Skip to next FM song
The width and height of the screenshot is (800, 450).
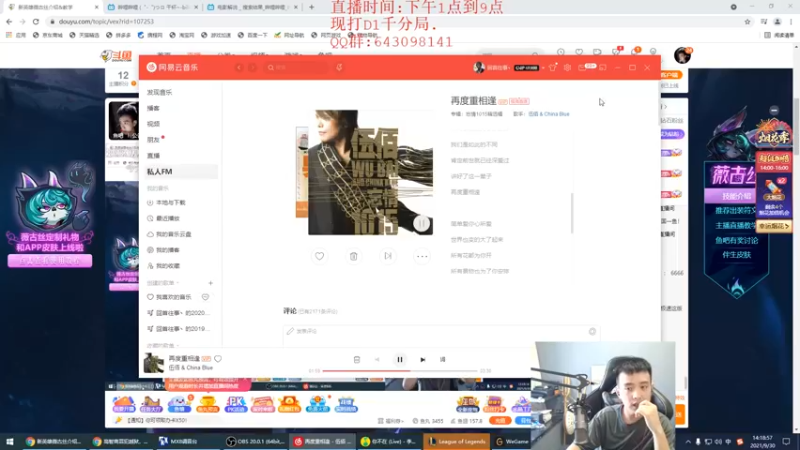pos(388,256)
